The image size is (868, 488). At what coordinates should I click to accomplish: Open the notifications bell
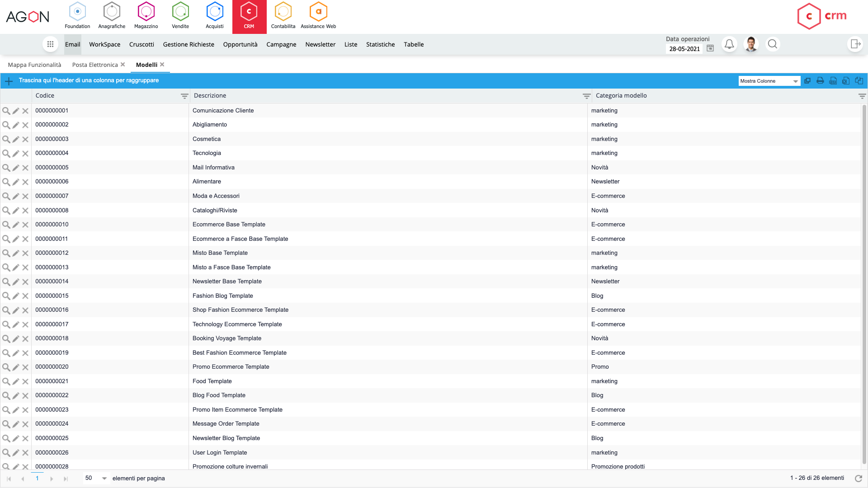pyautogui.click(x=729, y=44)
